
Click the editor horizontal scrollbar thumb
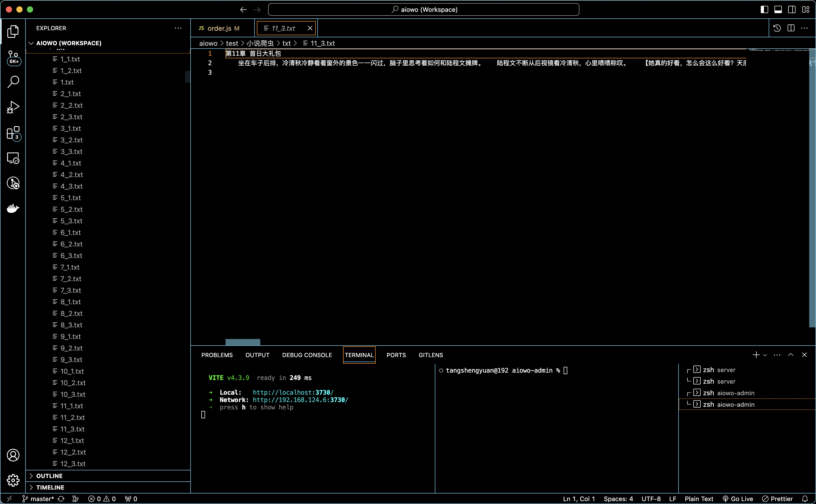coord(243,342)
